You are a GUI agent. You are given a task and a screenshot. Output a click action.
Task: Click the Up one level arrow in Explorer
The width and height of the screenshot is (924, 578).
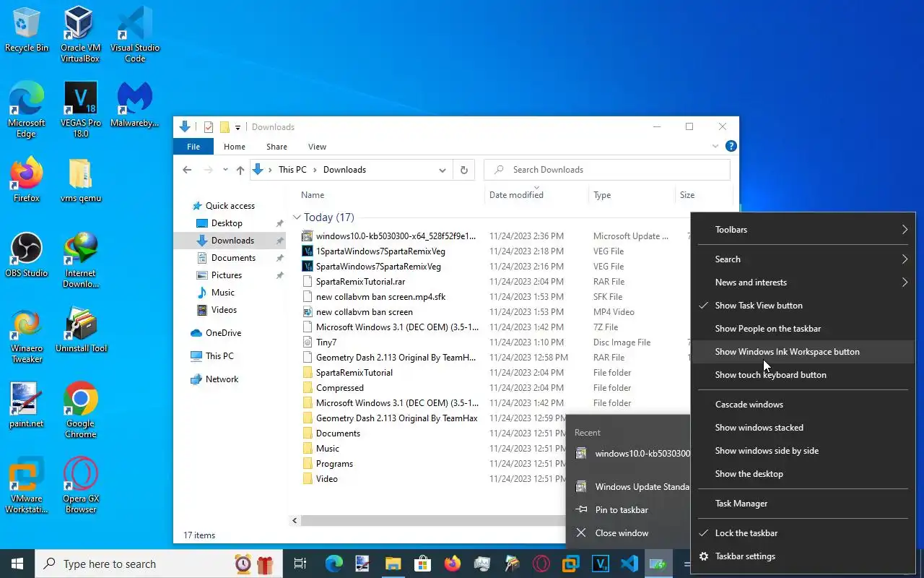coord(240,170)
